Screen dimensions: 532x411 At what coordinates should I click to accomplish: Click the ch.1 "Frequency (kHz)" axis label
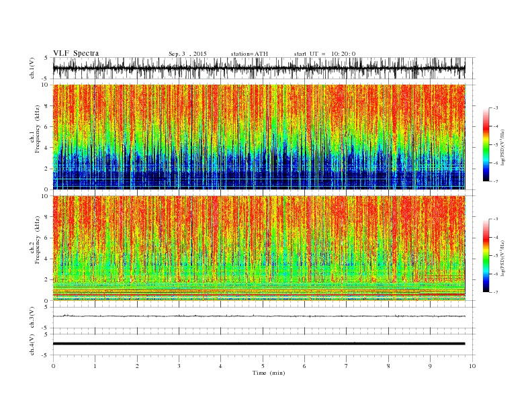(38, 129)
